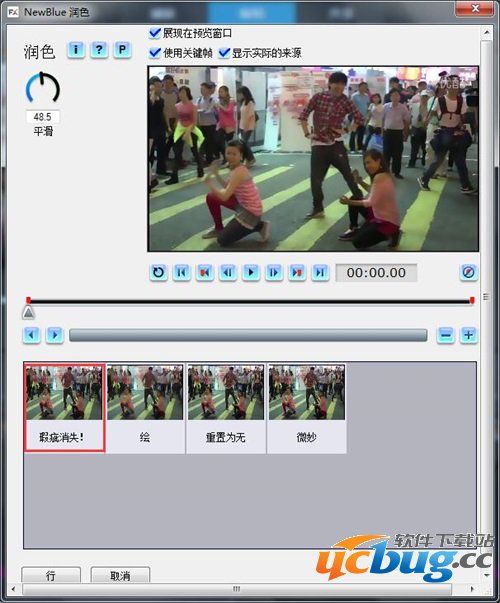The width and height of the screenshot is (500, 603).
Task: Click the timeline scroll right arrow
Action: point(55,335)
